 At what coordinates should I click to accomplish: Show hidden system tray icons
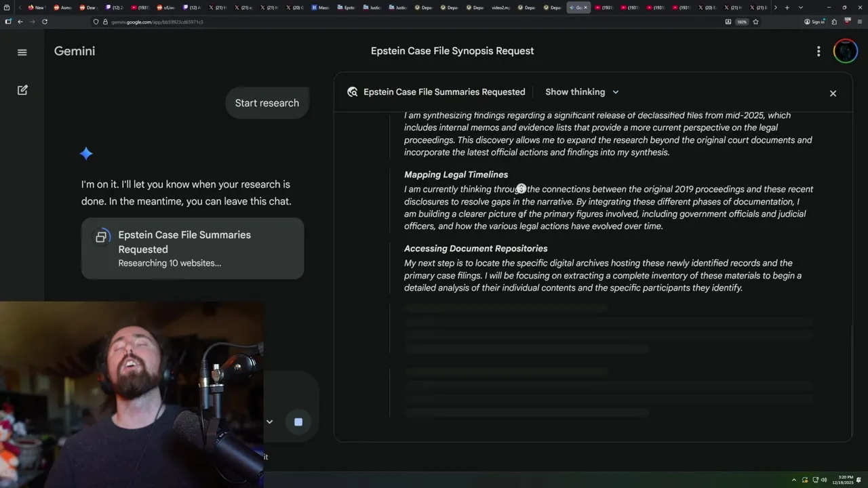pos(794,480)
